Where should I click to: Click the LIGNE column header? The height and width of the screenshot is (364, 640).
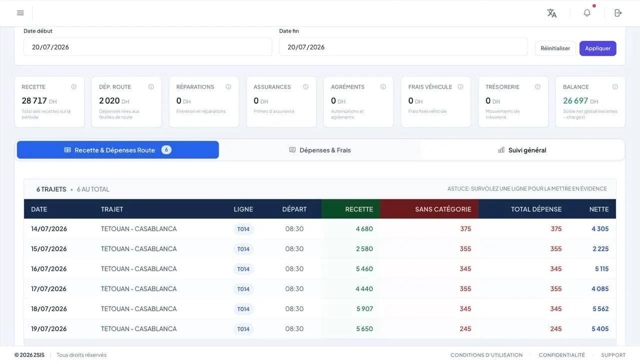(x=243, y=209)
